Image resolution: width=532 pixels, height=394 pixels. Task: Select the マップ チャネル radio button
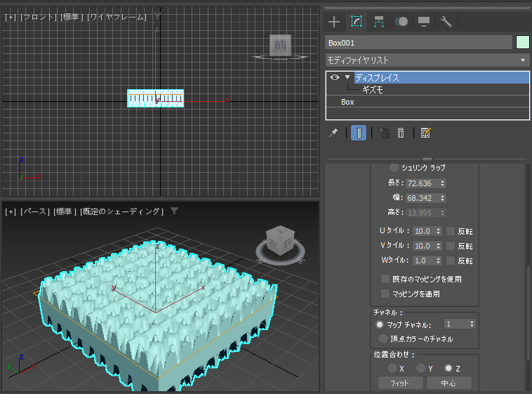pos(379,324)
